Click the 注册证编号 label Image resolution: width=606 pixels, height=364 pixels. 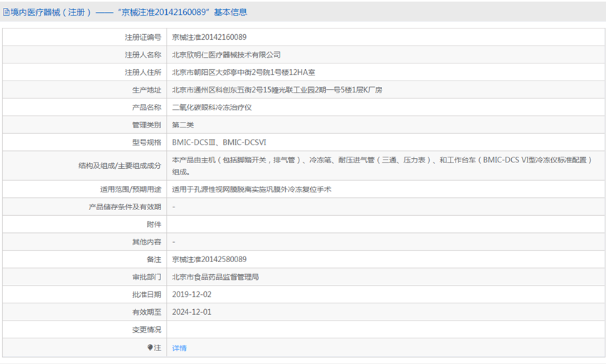coord(143,37)
